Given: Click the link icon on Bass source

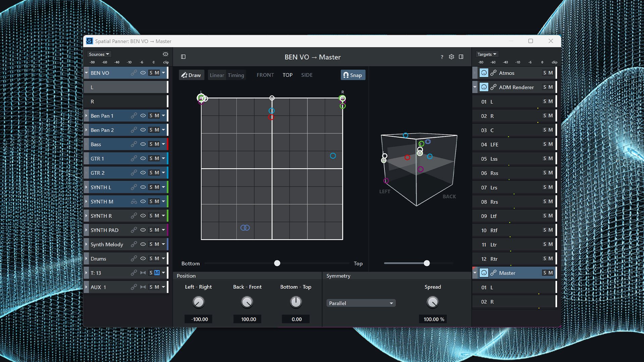Looking at the screenshot, I should tap(133, 144).
